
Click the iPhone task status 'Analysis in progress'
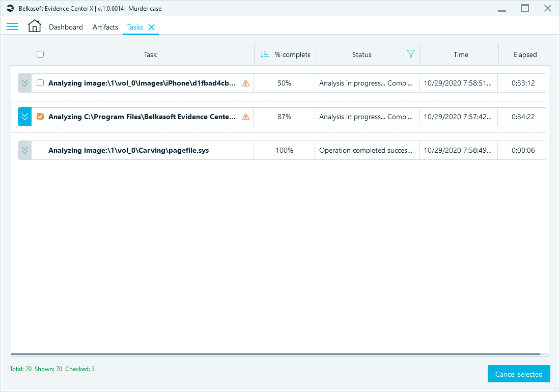click(x=366, y=83)
